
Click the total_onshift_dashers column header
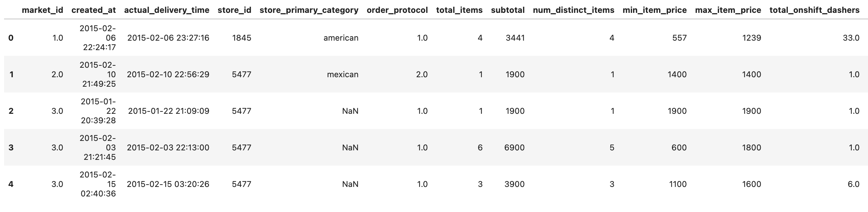point(815,10)
